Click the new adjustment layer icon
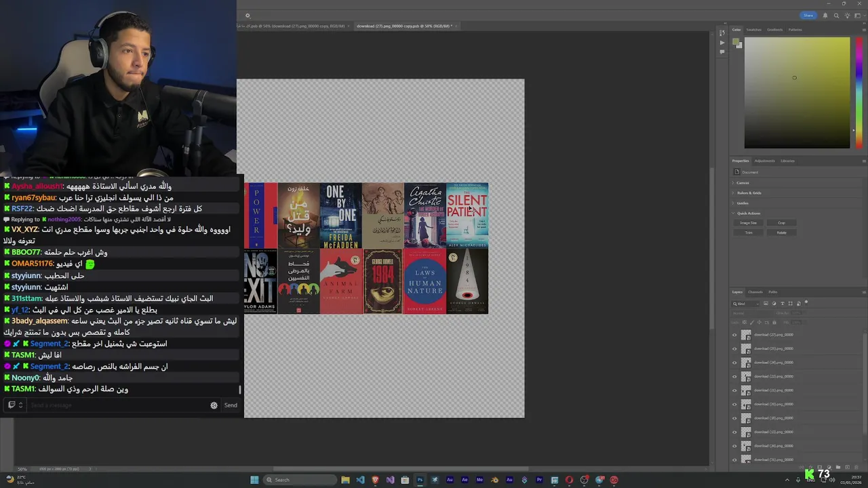The image size is (868, 488). pos(829,467)
